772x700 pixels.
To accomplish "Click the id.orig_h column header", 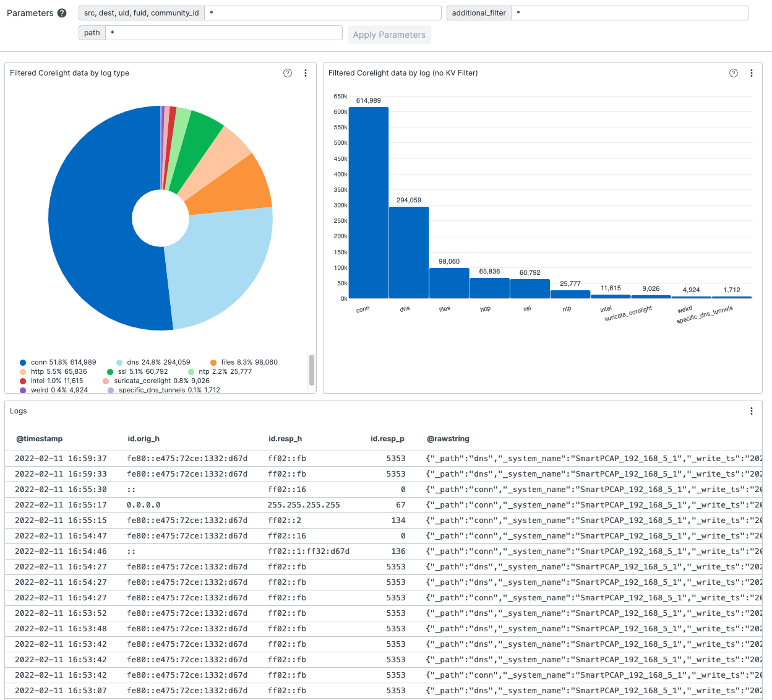I will pos(144,439).
